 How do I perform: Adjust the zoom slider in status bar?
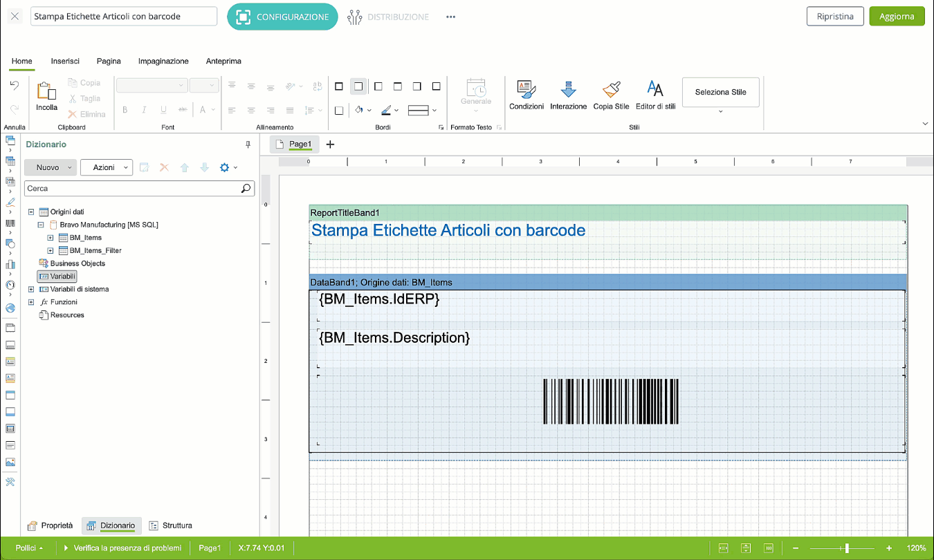(846, 548)
